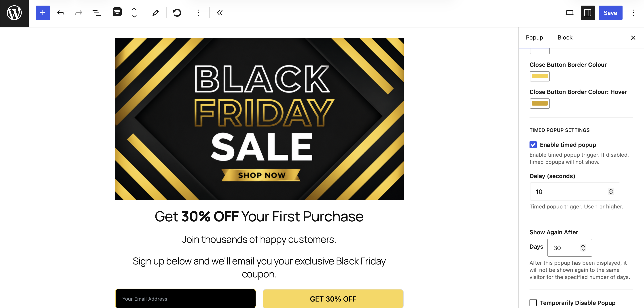Click the circular reset arrow icon
Image resolution: width=644 pixels, height=308 pixels.
[177, 13]
